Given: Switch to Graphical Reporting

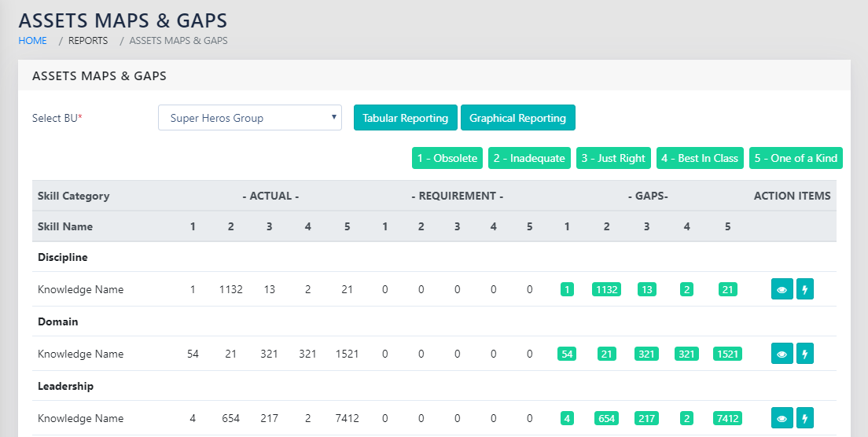Looking at the screenshot, I should coord(517,118).
